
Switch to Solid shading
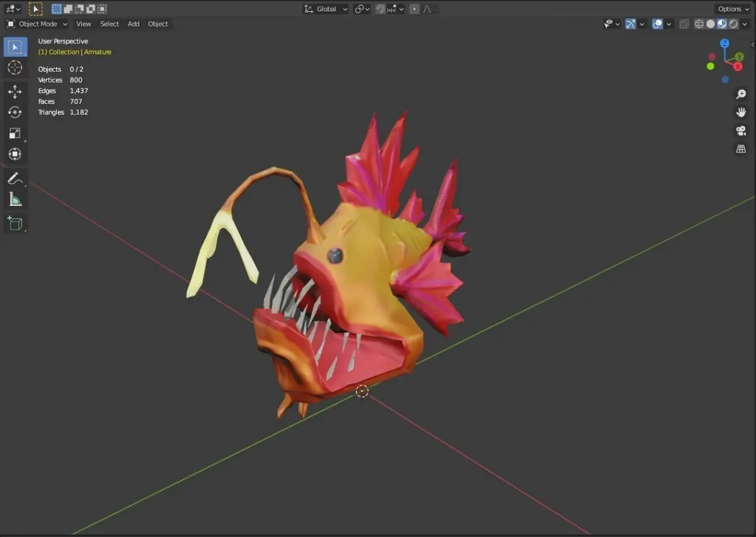pos(711,24)
